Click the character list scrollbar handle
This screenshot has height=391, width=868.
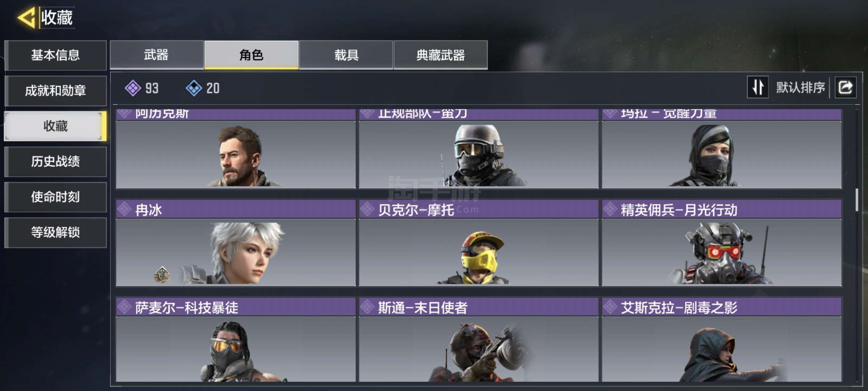(856, 199)
